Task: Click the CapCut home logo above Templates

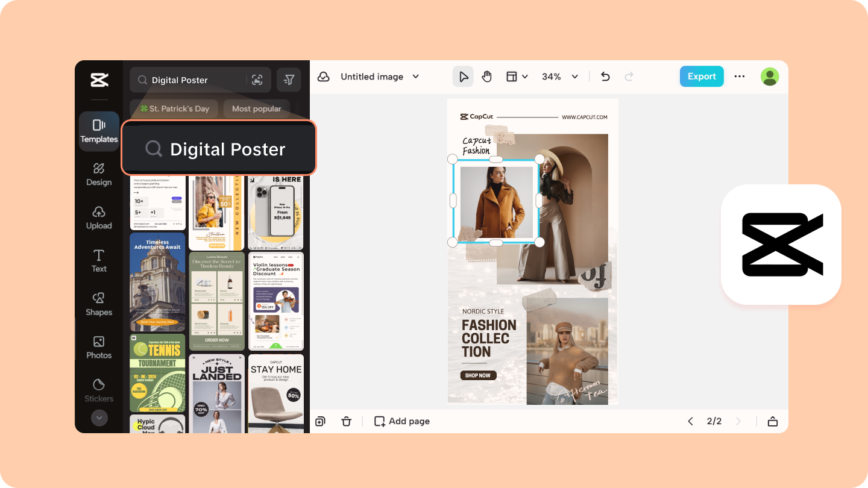Action: pos(99,80)
